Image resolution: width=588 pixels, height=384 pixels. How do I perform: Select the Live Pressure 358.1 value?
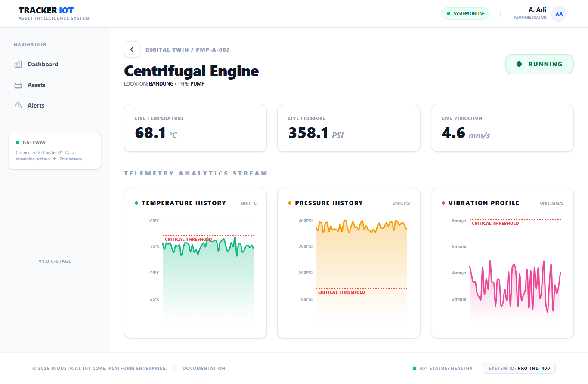click(x=308, y=133)
